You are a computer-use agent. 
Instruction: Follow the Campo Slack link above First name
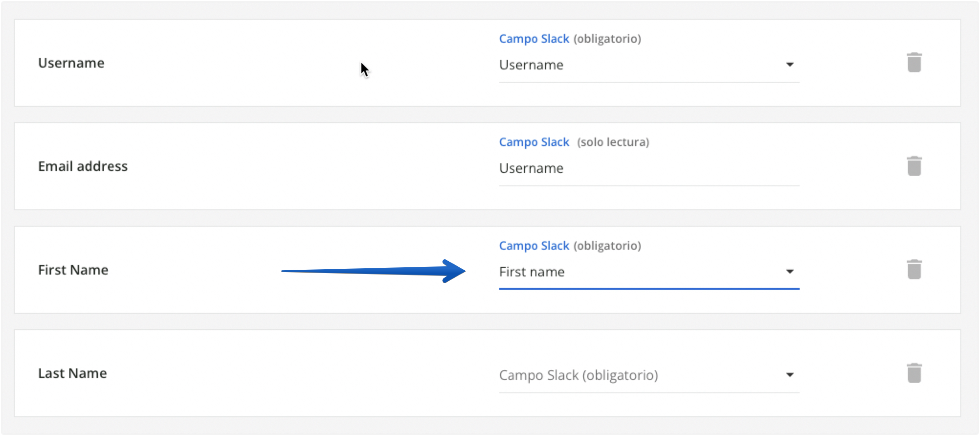point(534,246)
